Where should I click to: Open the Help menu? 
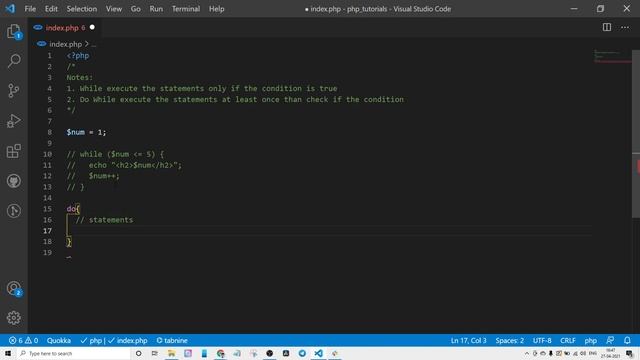point(217,9)
